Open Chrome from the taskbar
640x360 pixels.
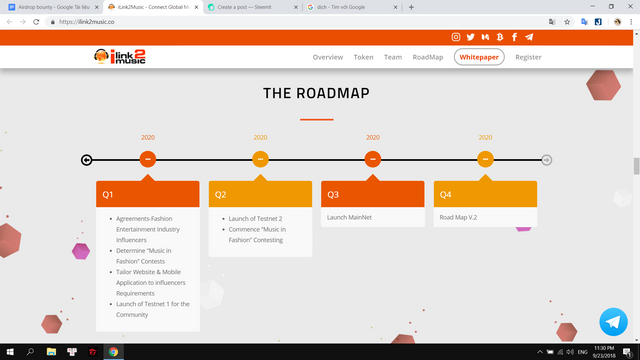(x=113, y=352)
